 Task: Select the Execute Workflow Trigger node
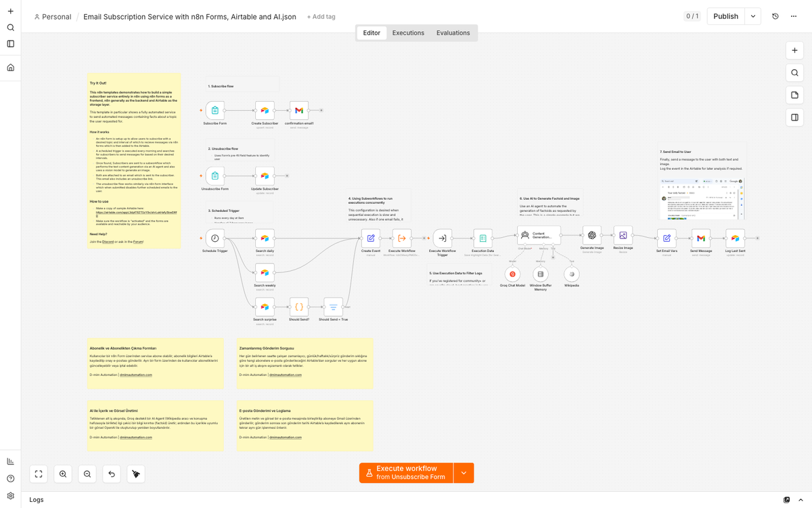tap(443, 238)
